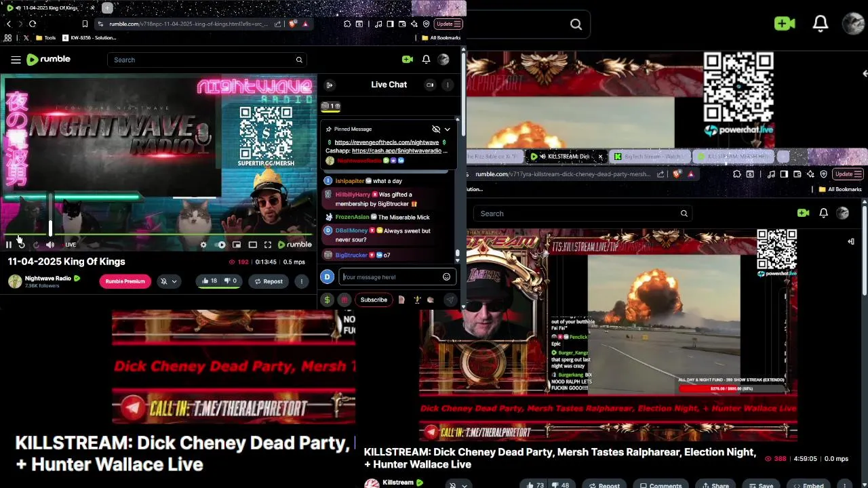Click Rumble Premium button
The width and height of the screenshot is (868, 488).
pyautogui.click(x=125, y=281)
